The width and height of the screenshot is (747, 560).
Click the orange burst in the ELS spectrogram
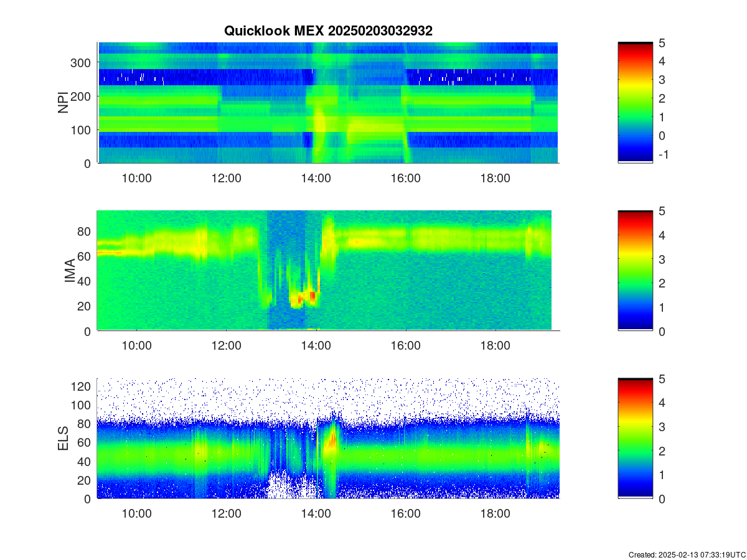click(332, 439)
